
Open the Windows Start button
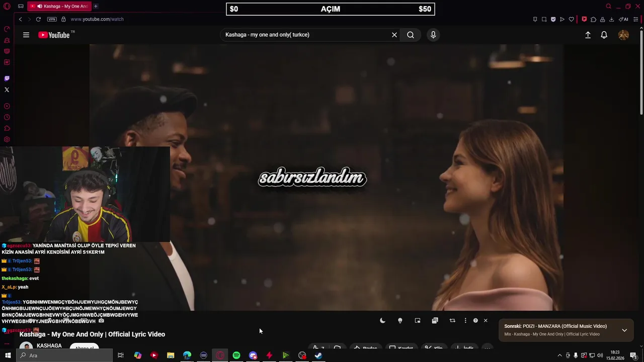8,355
